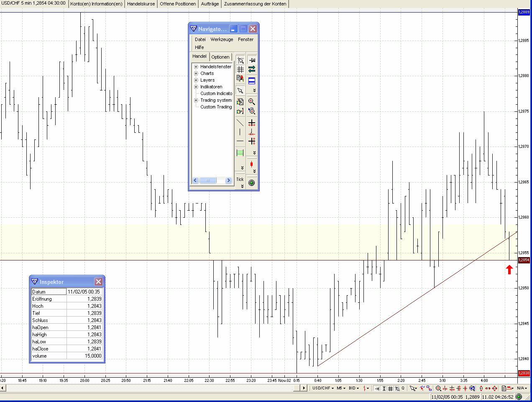Open the USD/CHF symbol dropdown
Image resolution: width=532 pixels, height=402 pixels.
point(323,388)
